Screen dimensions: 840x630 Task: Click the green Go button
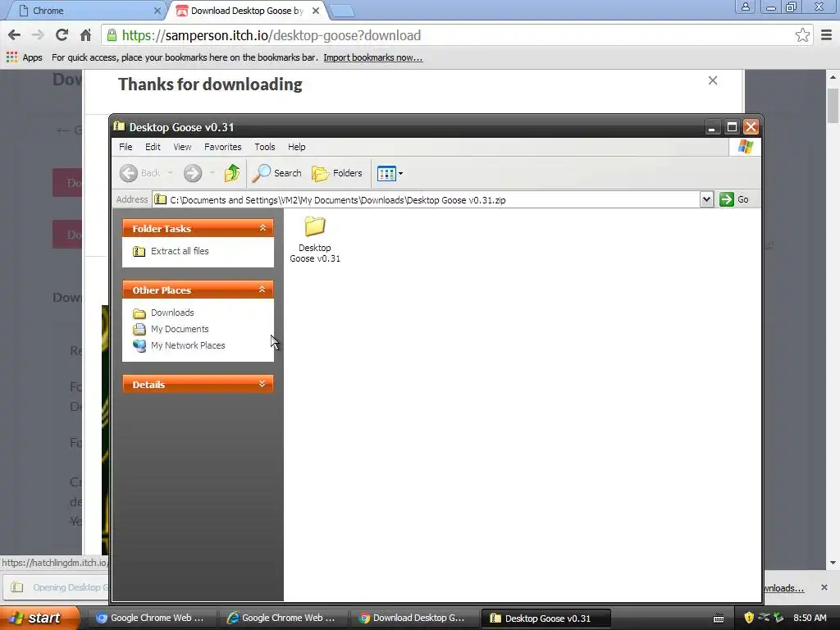[x=734, y=199]
